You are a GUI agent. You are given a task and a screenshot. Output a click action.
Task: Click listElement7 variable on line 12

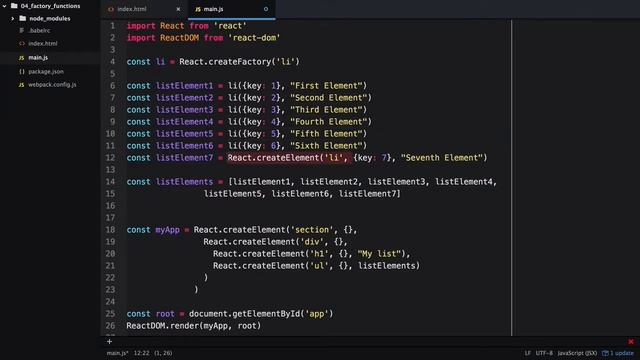tap(184, 158)
